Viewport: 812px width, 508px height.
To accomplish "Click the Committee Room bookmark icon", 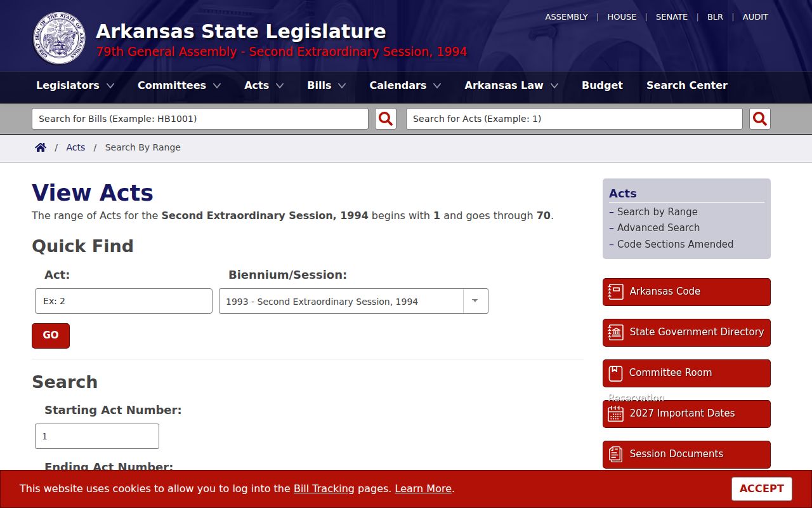I will [x=615, y=373].
